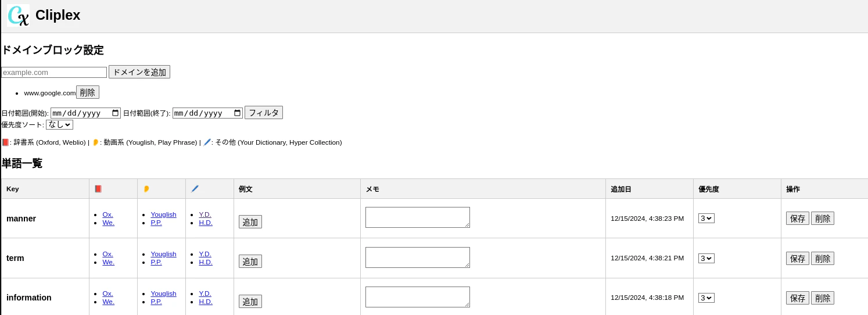Click the フィルタ button
The image size is (868, 315).
point(264,113)
